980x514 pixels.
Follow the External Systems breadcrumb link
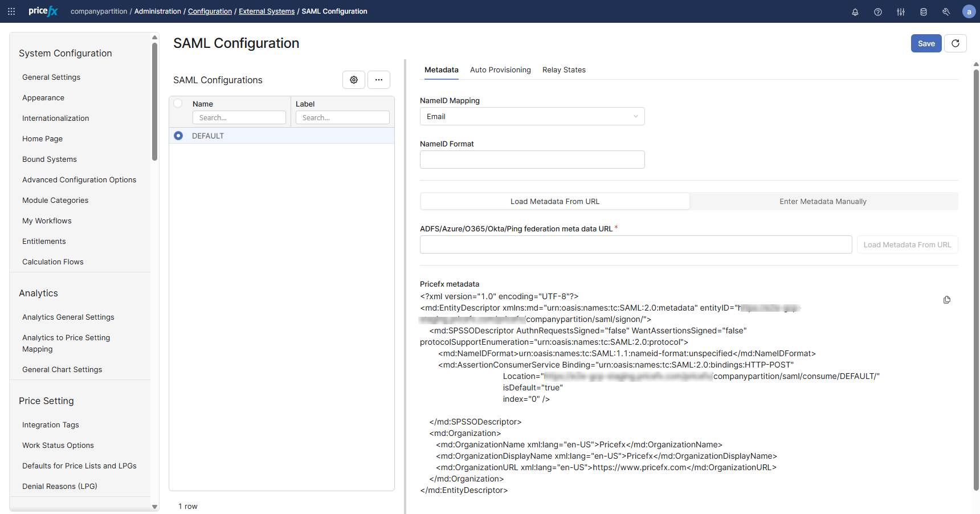click(x=267, y=11)
